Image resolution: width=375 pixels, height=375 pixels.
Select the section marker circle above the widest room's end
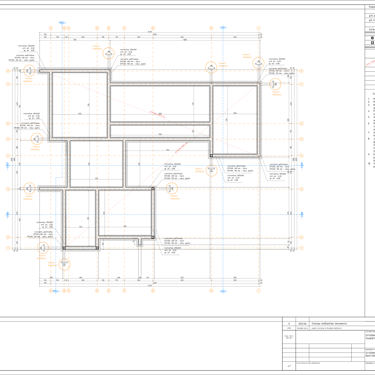pos(211,68)
